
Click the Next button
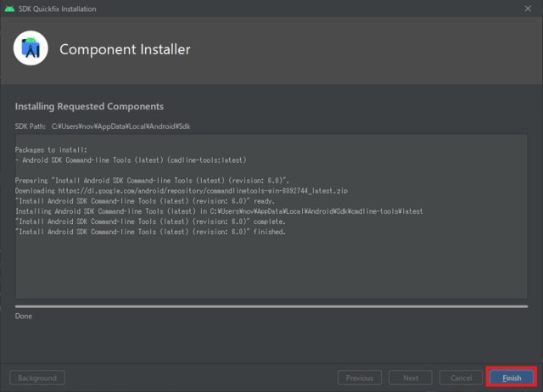[411, 378]
